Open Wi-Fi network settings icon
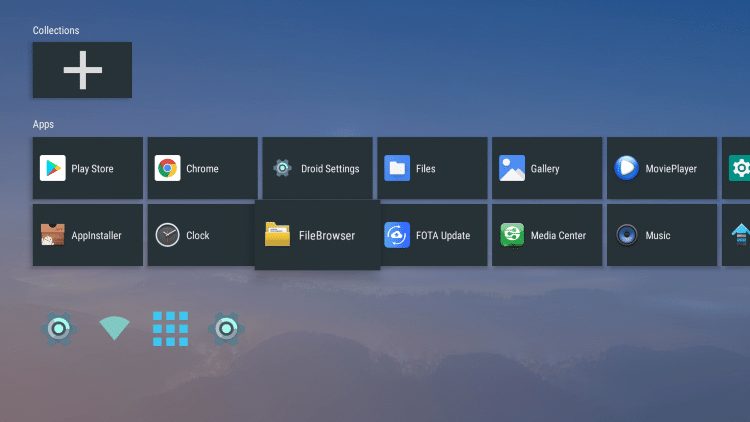Screen dimensions: 750x422 point(114,328)
